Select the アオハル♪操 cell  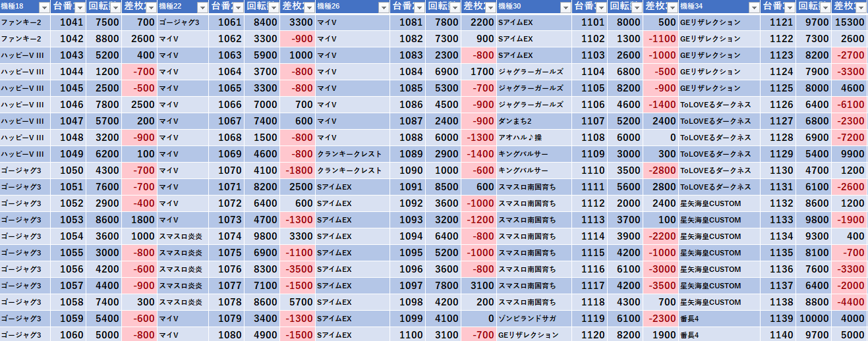tap(535, 138)
